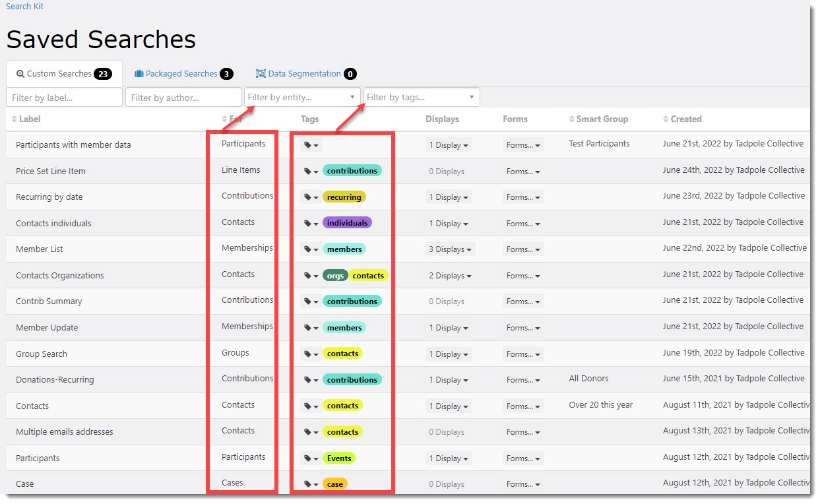Click the recurring tag badge
Viewport: 820px width, 504px height.
point(344,197)
